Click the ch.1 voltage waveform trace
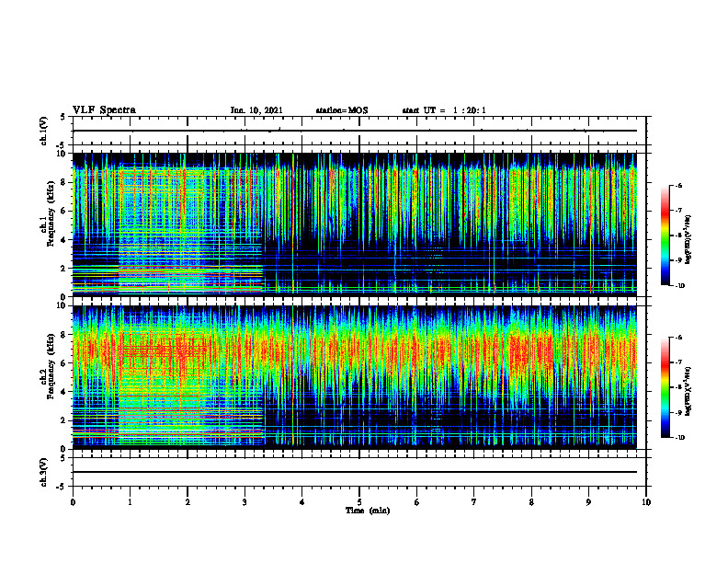Screen dimensions: 728x563 point(355,131)
